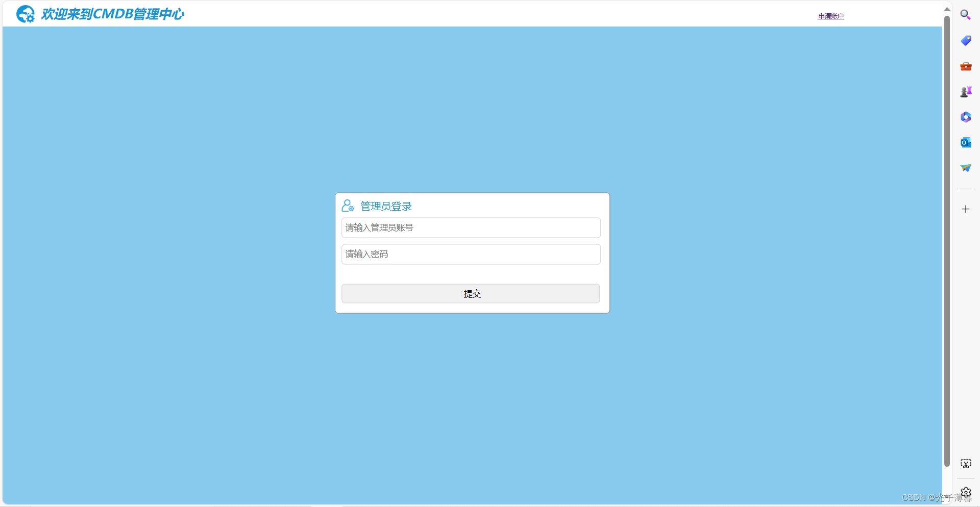Launch Games from the Edge sidebar

(966, 91)
